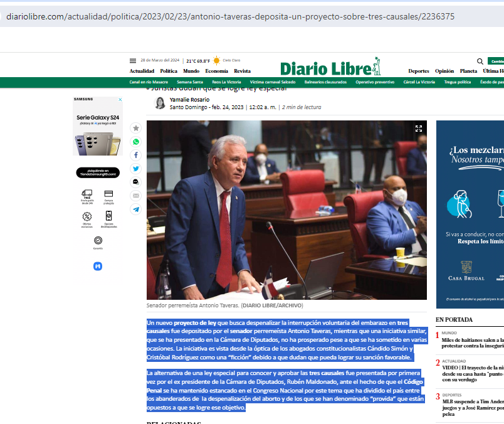Open the hamburger menu icon

pos(133,60)
